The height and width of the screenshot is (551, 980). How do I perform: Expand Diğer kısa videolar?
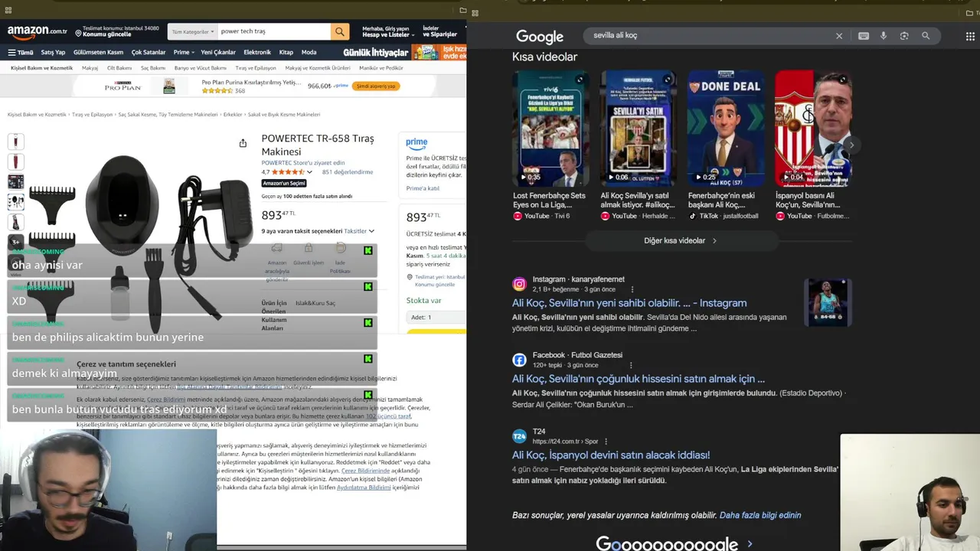coord(680,240)
